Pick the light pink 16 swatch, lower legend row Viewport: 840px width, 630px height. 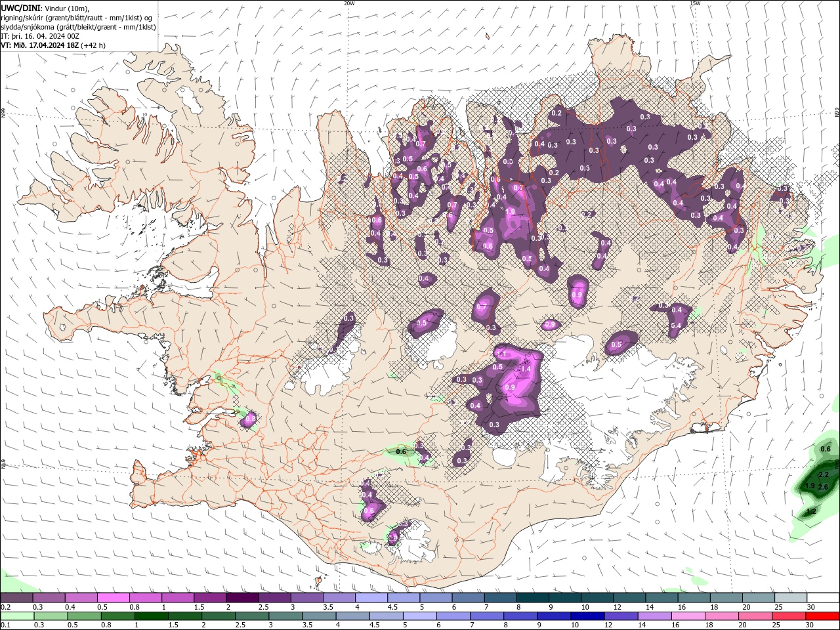(x=688, y=616)
